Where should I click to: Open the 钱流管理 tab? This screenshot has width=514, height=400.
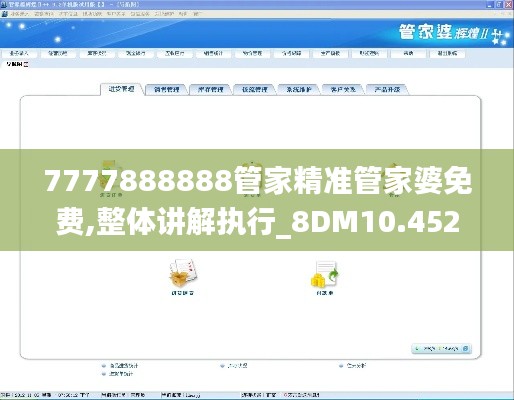[x=255, y=89]
